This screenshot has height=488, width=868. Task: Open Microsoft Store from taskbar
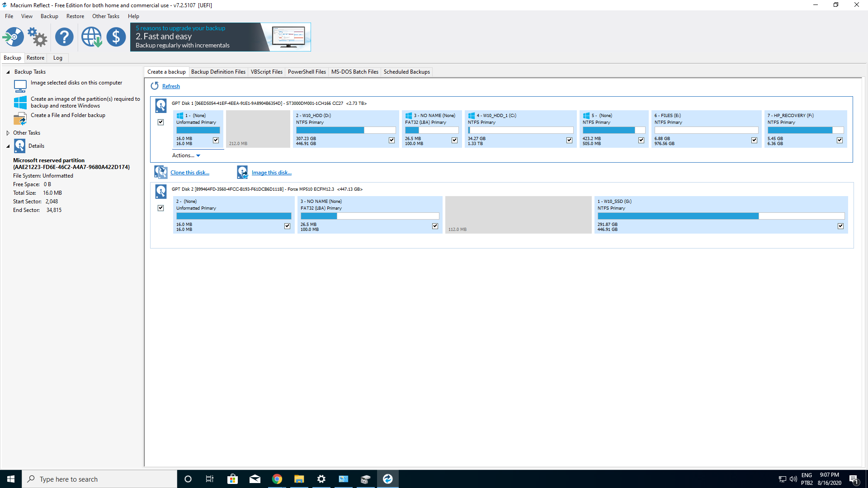click(232, 479)
